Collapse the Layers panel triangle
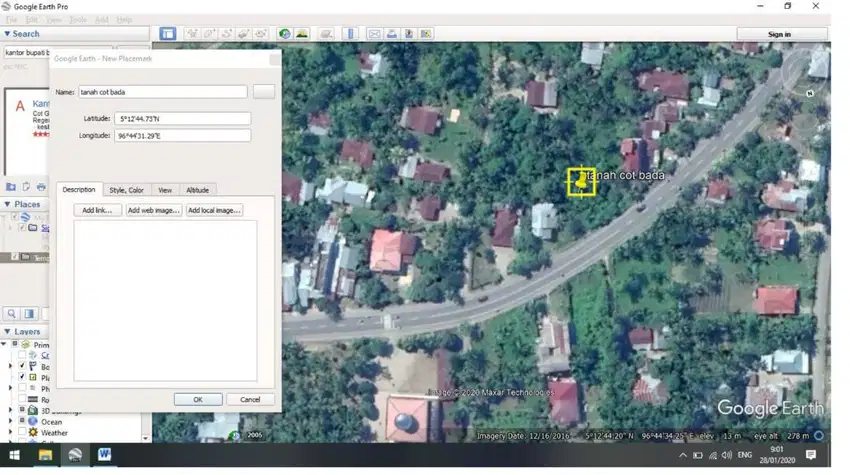The image size is (850, 475). point(7,331)
